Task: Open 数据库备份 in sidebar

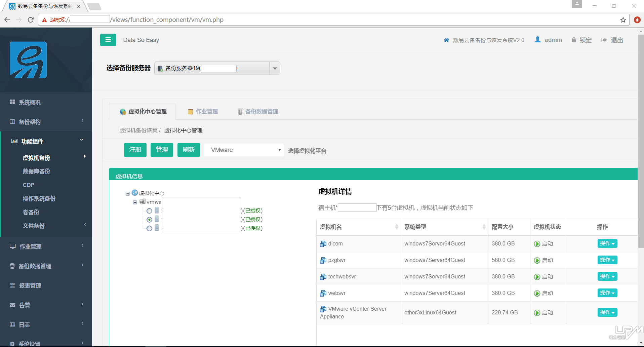Action: coord(36,171)
